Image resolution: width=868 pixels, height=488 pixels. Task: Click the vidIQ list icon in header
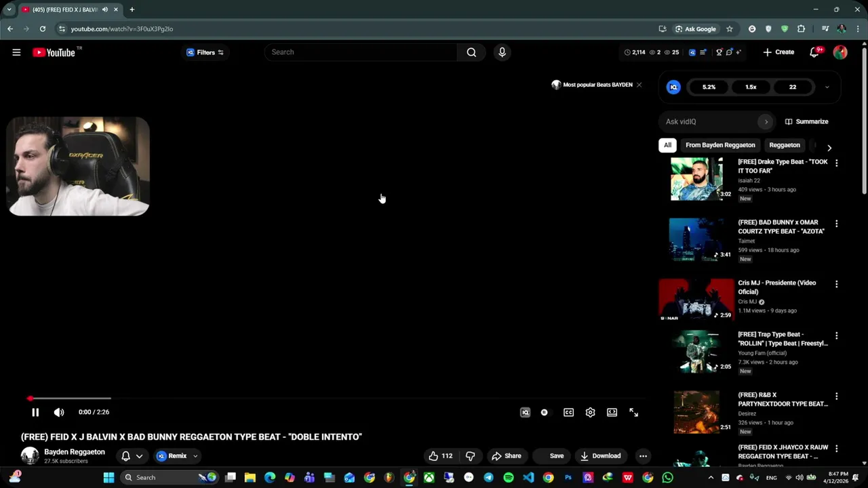pos(703,52)
